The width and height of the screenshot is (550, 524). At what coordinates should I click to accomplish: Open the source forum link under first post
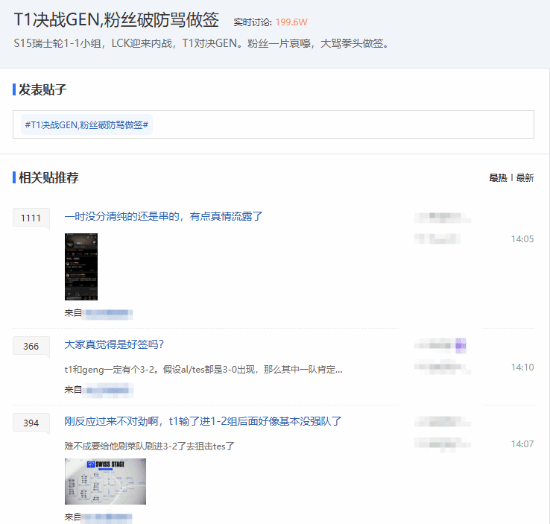click(107, 313)
